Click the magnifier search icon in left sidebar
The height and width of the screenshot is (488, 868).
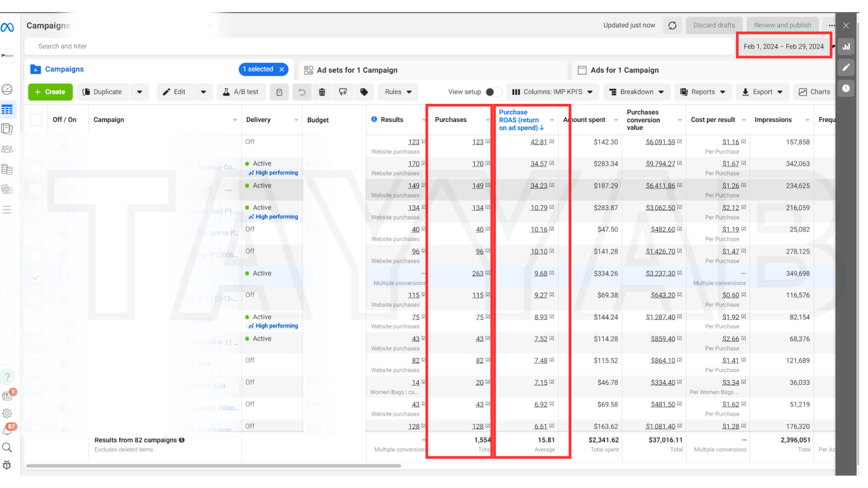7,447
